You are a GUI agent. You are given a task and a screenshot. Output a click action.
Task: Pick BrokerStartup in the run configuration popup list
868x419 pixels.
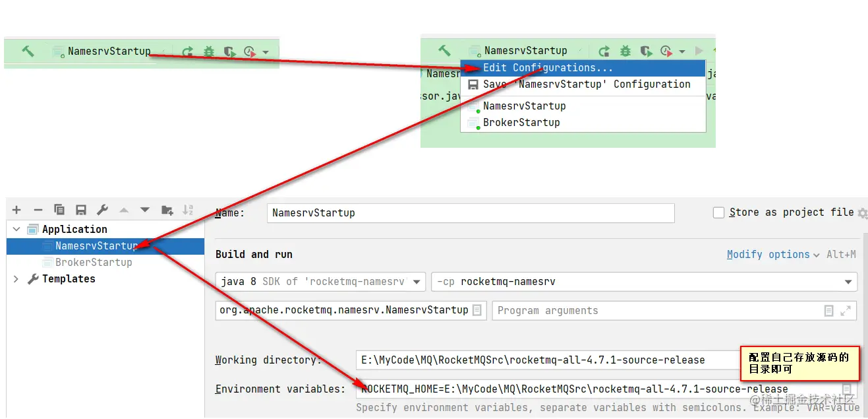pyautogui.click(x=583, y=122)
